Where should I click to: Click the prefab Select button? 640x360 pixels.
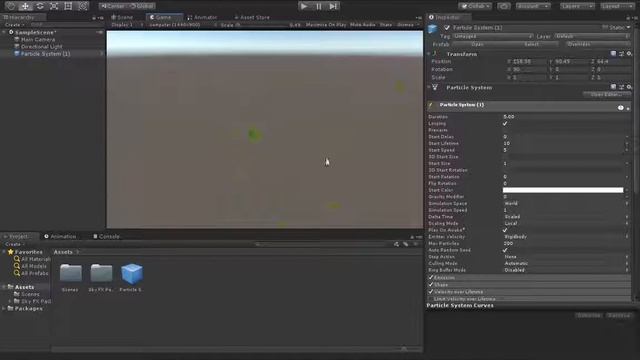531,44
